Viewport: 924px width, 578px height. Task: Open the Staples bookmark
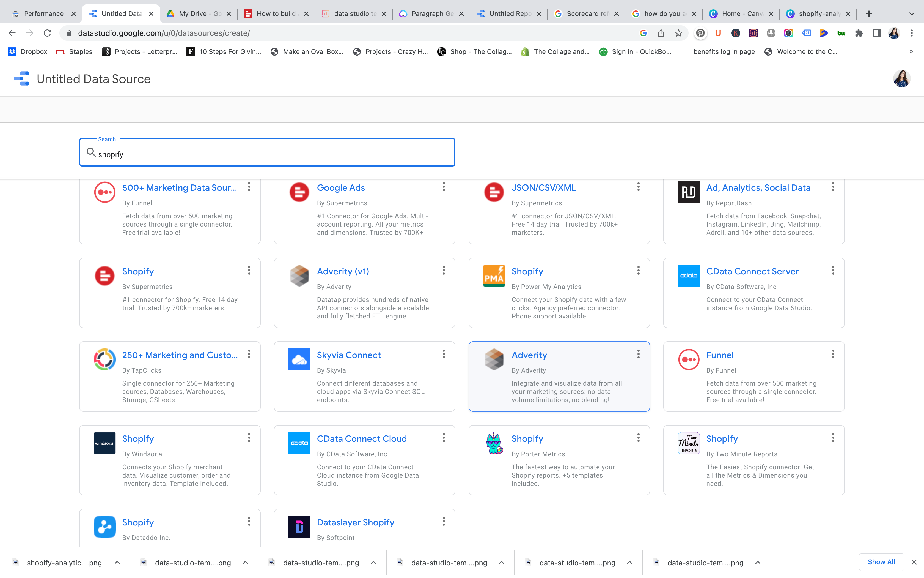74,52
